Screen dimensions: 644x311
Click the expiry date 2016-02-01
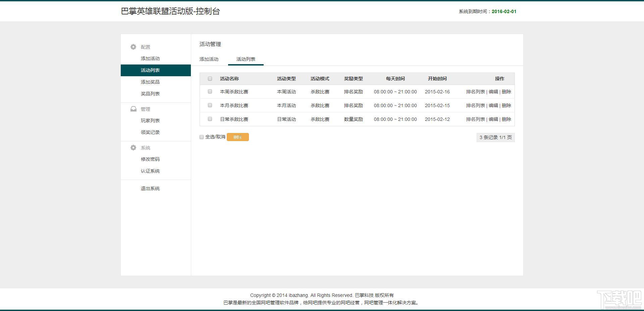pyautogui.click(x=504, y=11)
